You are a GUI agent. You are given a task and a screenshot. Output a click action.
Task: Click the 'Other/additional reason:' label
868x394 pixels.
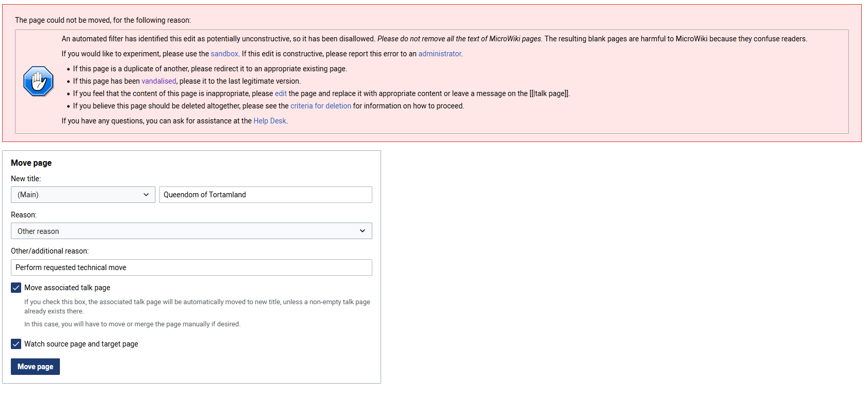point(50,251)
